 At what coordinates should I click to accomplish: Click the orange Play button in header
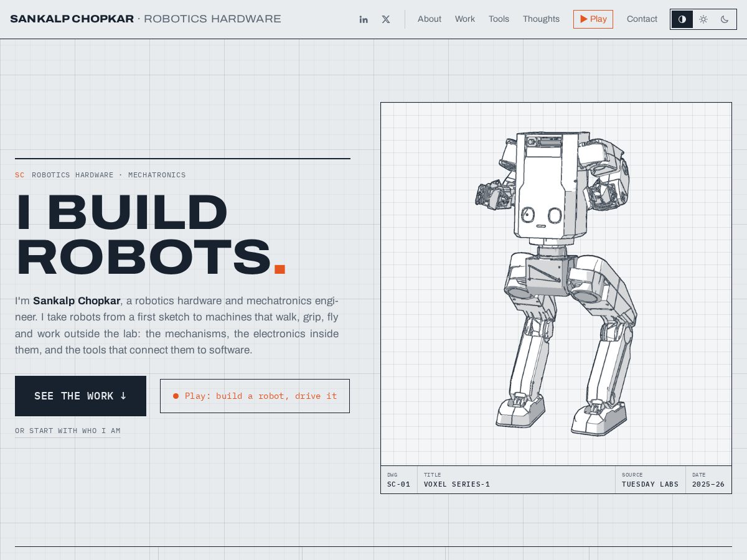tap(593, 19)
